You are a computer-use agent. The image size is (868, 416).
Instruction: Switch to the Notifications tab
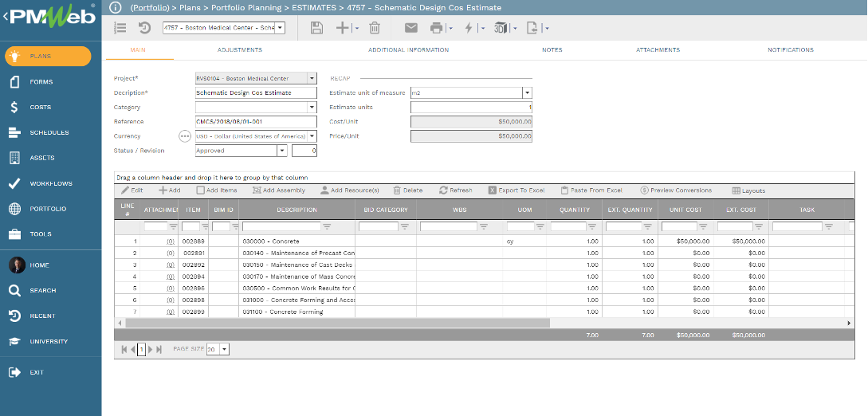791,49
